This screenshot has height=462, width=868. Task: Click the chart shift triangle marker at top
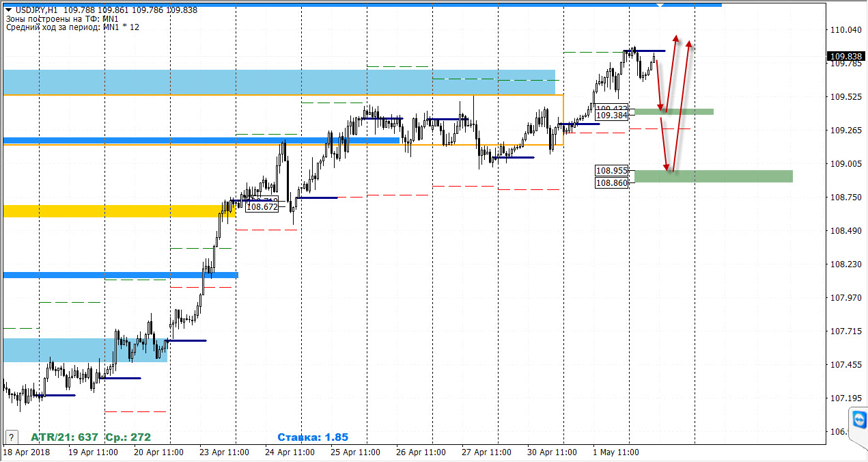(660, 5)
